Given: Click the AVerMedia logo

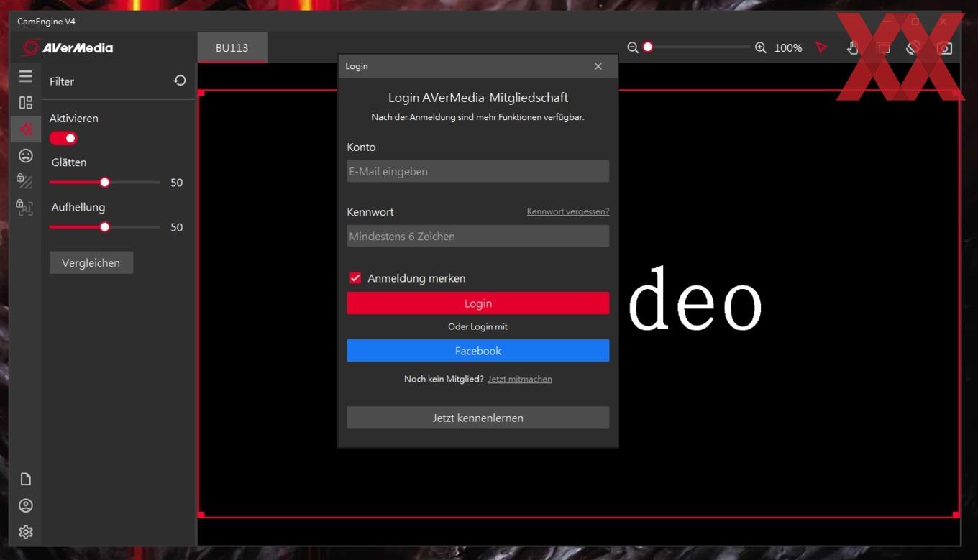Looking at the screenshot, I should tap(68, 48).
